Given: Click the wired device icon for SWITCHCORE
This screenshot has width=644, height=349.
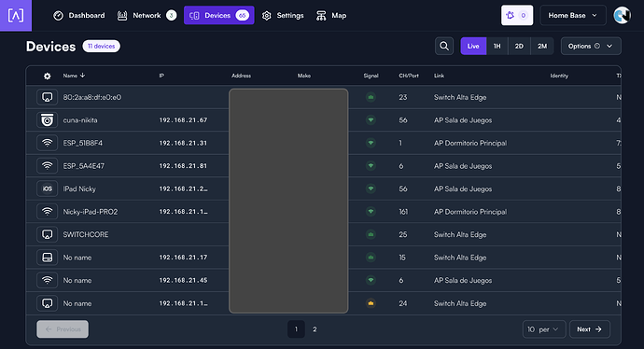Looking at the screenshot, I should pos(48,234).
